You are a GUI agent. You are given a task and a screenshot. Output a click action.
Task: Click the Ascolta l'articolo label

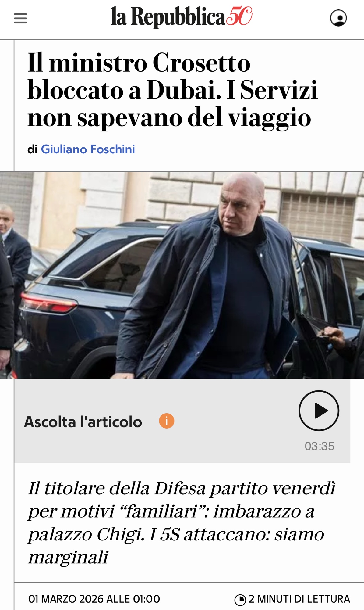pyautogui.click(x=83, y=422)
